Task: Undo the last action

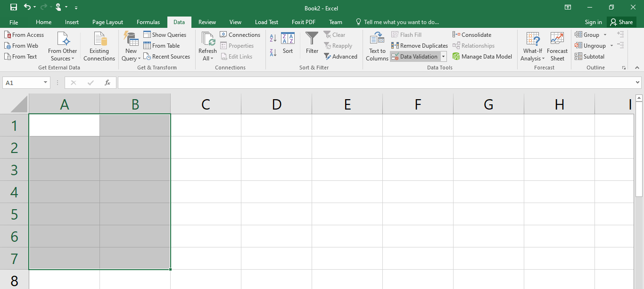Action: 27,8
